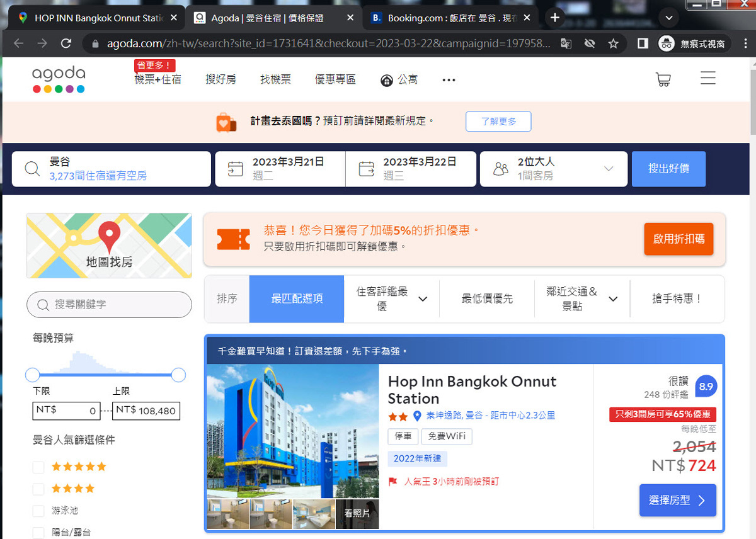
Task: Open the Hop Inn Bangkok Onnut Station title
Action: (x=472, y=390)
